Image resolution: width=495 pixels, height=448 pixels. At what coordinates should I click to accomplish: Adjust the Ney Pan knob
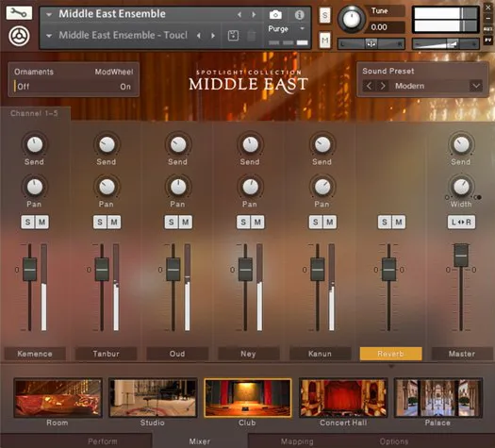[x=251, y=187]
